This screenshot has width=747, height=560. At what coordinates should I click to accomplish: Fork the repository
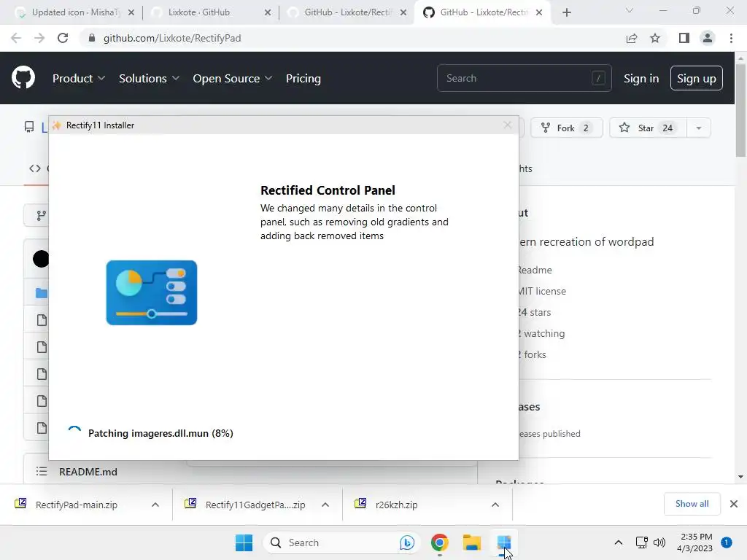pyautogui.click(x=567, y=128)
